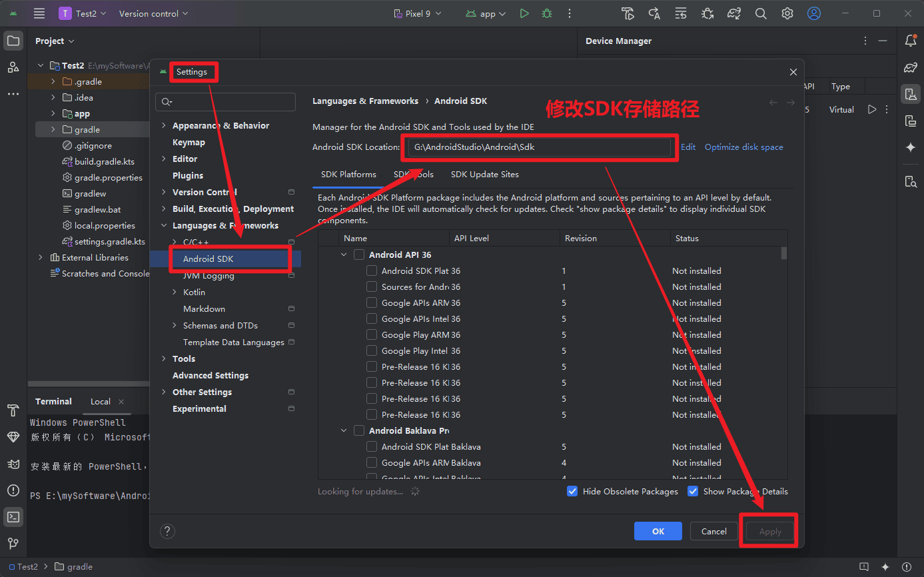Image resolution: width=924 pixels, height=577 pixels.
Task: Click the Android SDK Location field
Action: click(x=538, y=147)
